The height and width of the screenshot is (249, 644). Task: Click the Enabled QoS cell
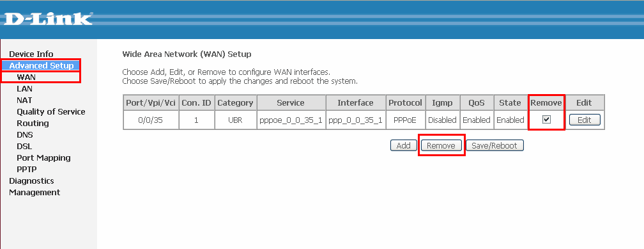[477, 120]
